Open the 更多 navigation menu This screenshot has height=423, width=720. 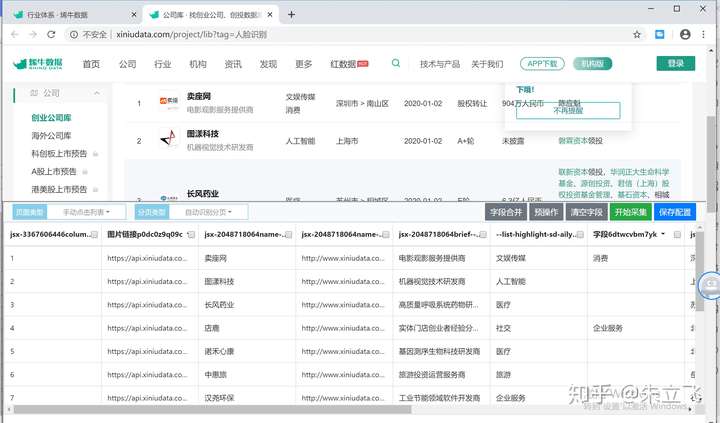pyautogui.click(x=304, y=64)
